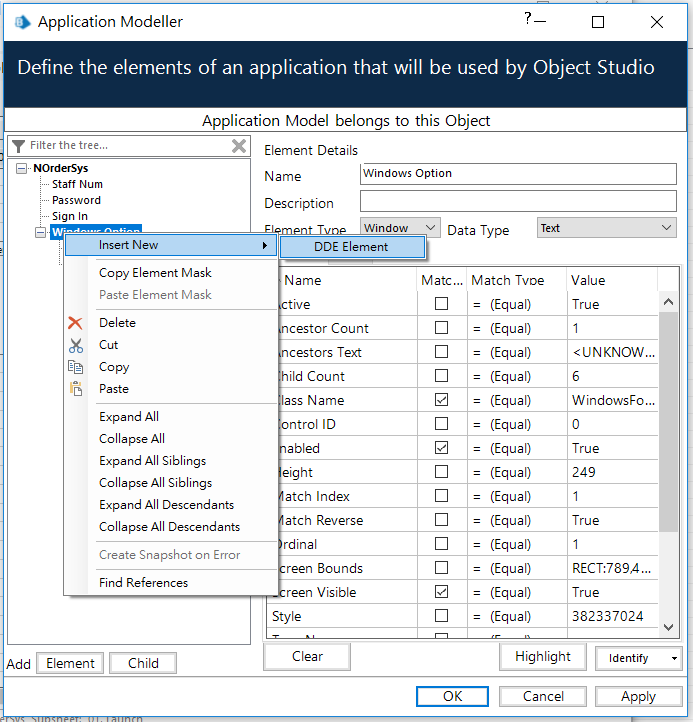Screen dimensions: 693x722
Task: Click the red X Delete icon
Action: tap(75, 323)
